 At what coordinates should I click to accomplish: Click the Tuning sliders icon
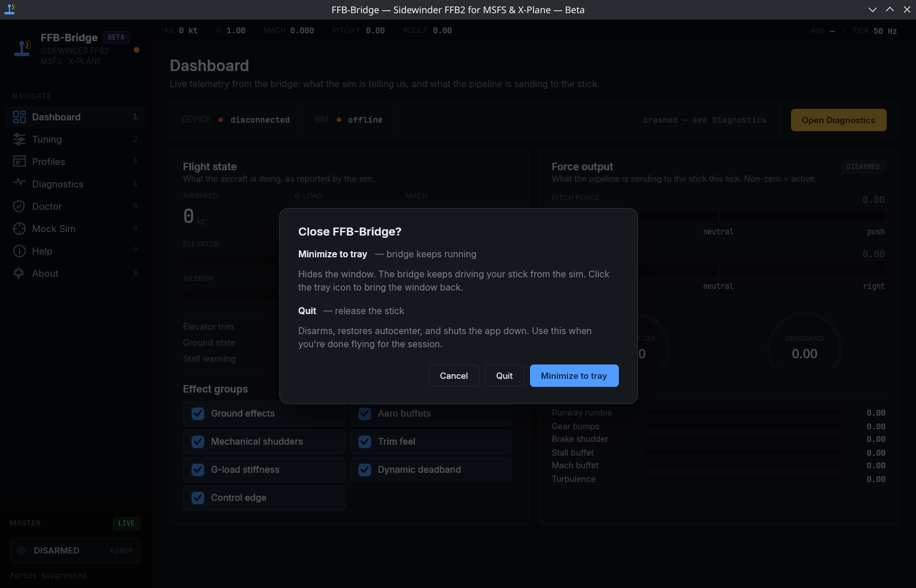coord(20,139)
